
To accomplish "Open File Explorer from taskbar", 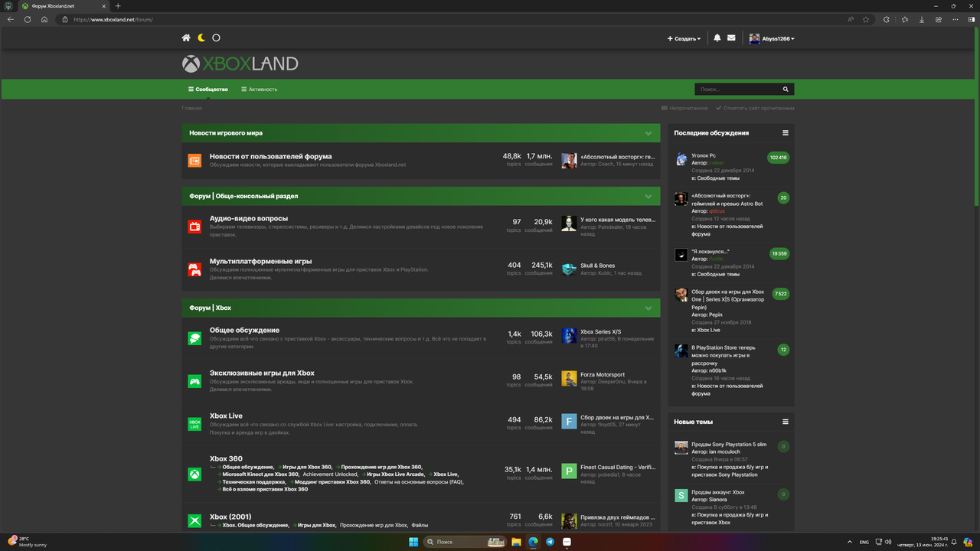I will pos(516,542).
